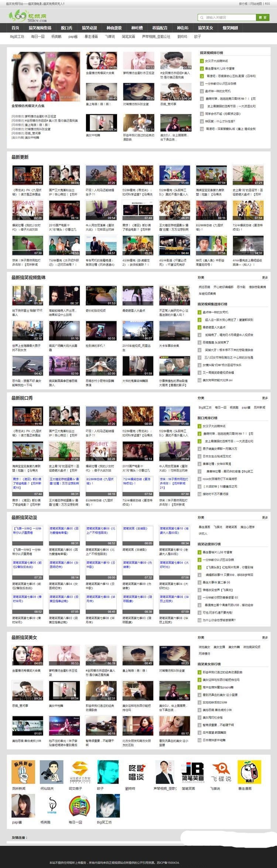The height and width of the screenshot is (868, 277).
Task: Open the large featured 金星模仿秀 thumbnail
Action: pos(46,76)
